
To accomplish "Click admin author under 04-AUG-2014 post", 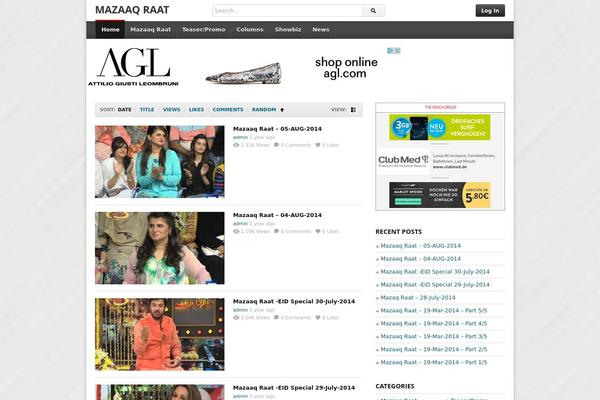I will coord(240,224).
